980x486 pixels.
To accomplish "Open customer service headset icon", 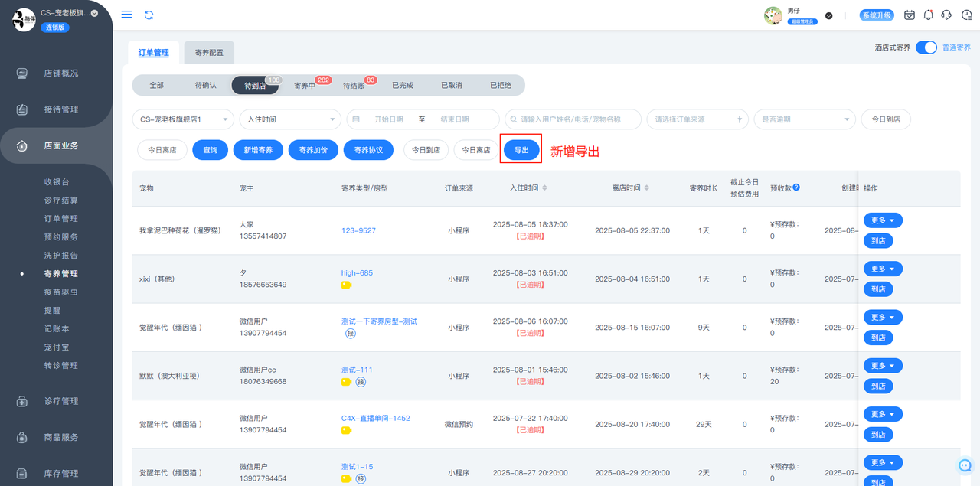I will coord(946,15).
